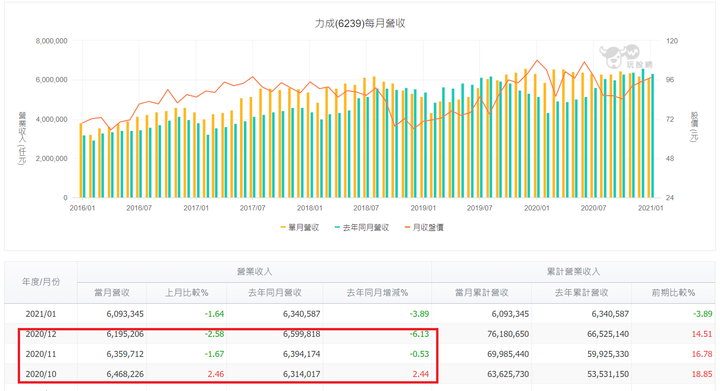
Task: Click the revenue value 6,468,226
Action: tap(125, 374)
